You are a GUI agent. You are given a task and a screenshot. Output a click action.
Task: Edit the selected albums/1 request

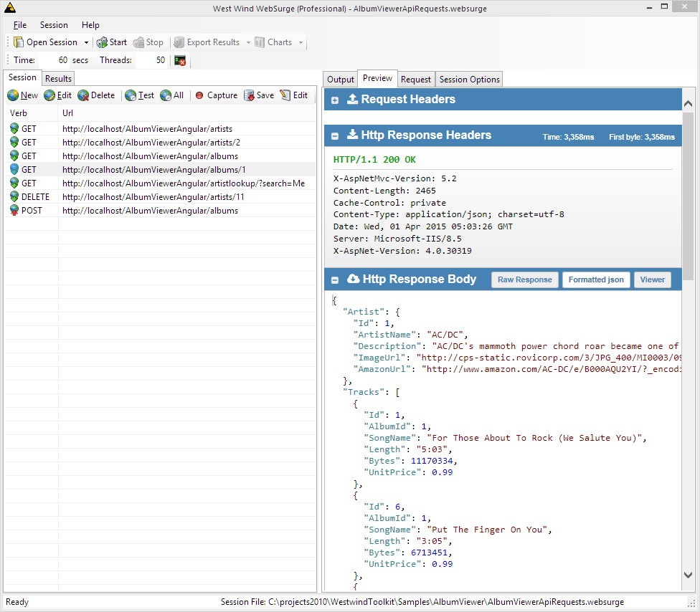click(57, 95)
